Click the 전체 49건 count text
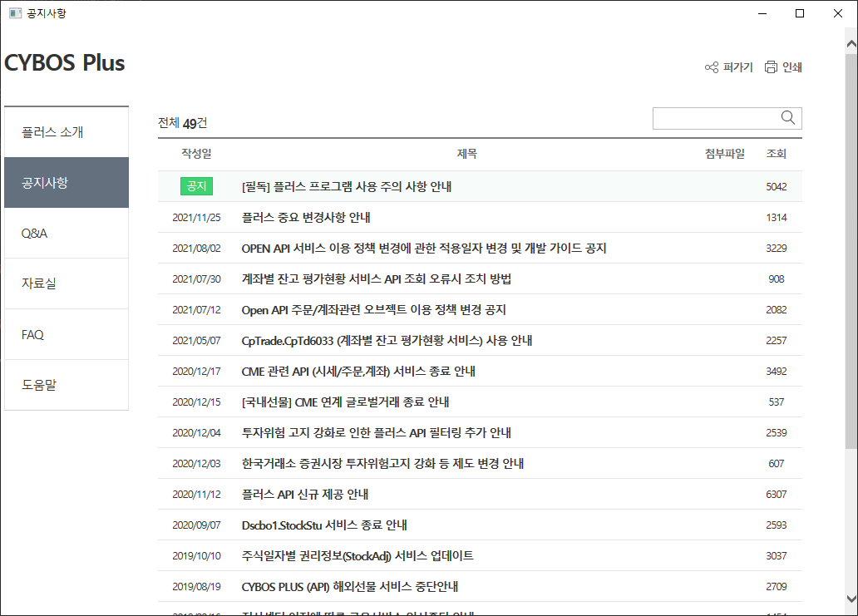 point(182,123)
